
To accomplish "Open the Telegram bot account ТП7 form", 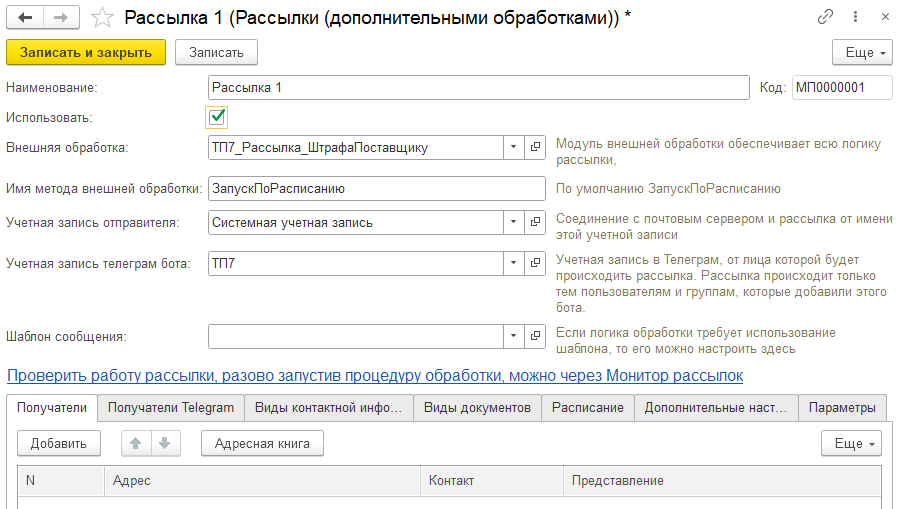I will 536,264.
